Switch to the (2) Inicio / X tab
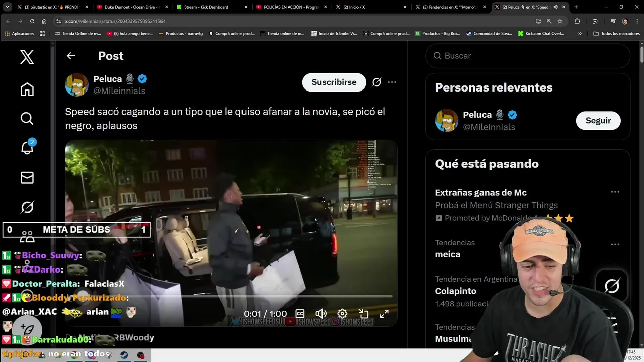This screenshot has height=362, width=644. pyautogui.click(x=370, y=7)
